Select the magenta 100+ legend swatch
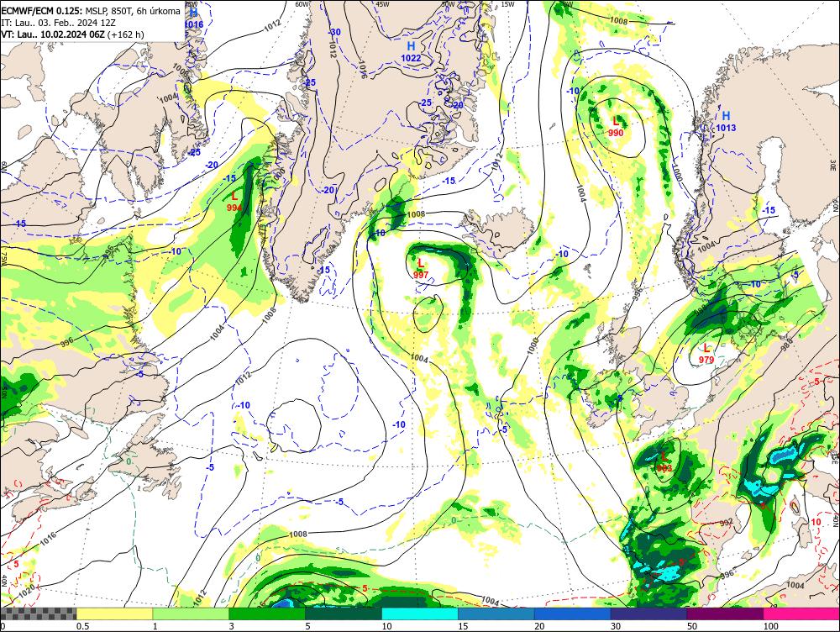The image size is (840, 632). point(801,614)
